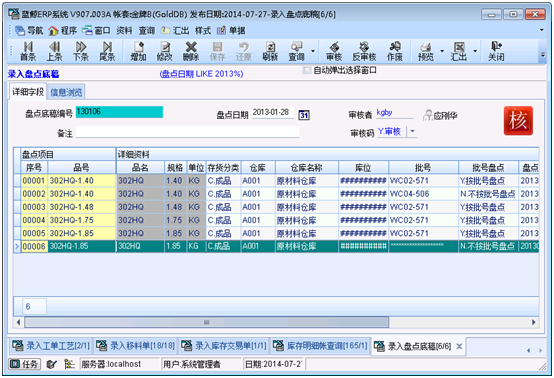Switch to 录入移料单[18/18] window tab

(136, 345)
